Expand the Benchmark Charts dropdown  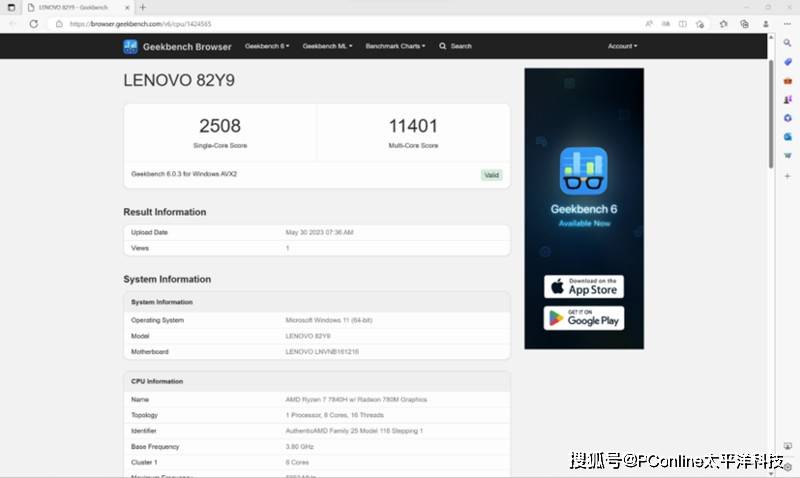coord(395,46)
